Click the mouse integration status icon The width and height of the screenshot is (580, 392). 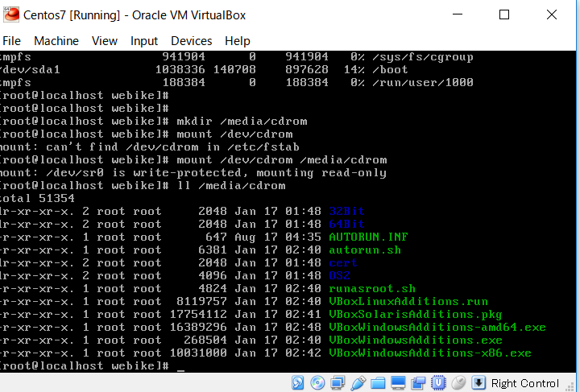click(x=458, y=383)
